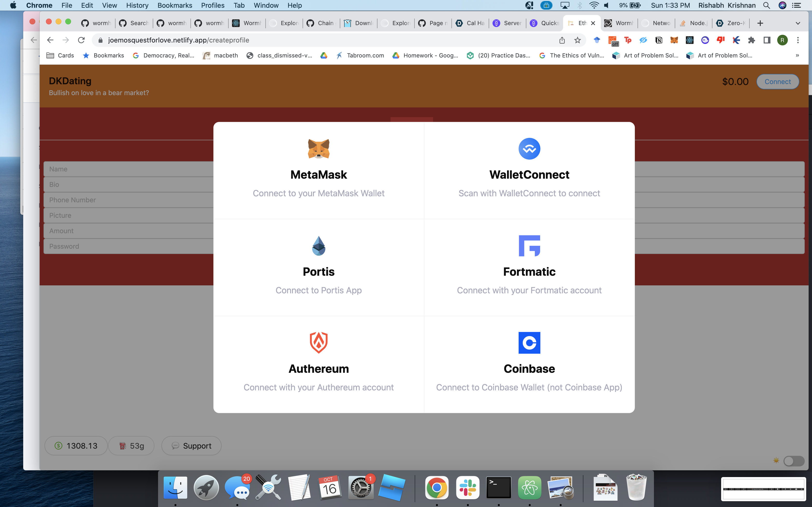
Task: Toggle the dark mode switch
Action: coord(794,461)
